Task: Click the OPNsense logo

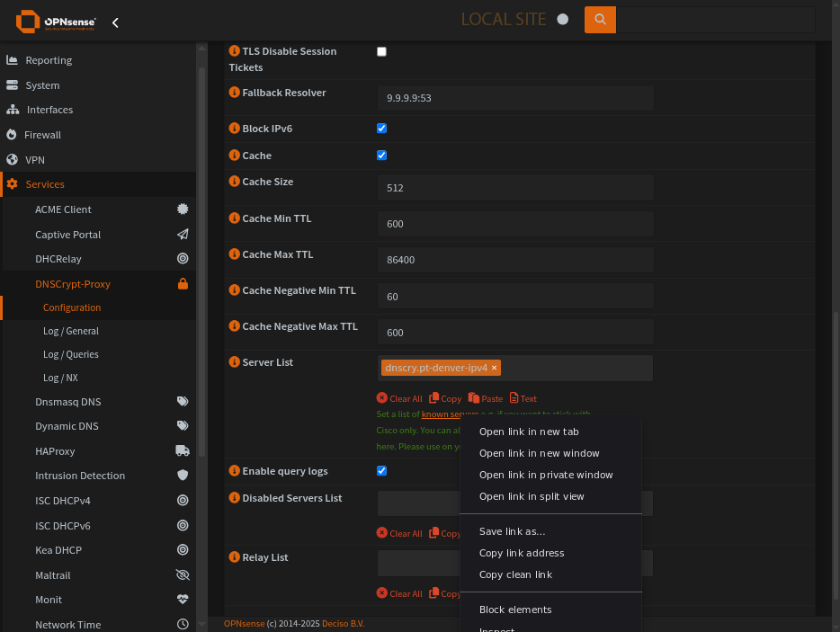Action: [57, 22]
